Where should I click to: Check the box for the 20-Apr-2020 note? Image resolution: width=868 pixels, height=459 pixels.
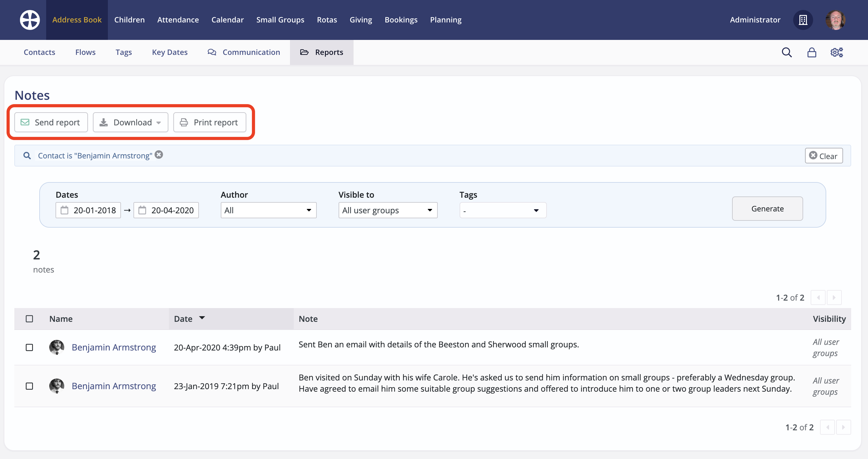pyautogui.click(x=29, y=347)
